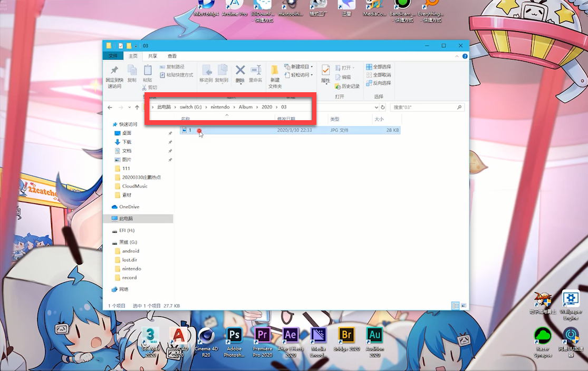The width and height of the screenshot is (588, 371).
Task: Open the File (文件) ribbon tab
Action: click(x=113, y=56)
